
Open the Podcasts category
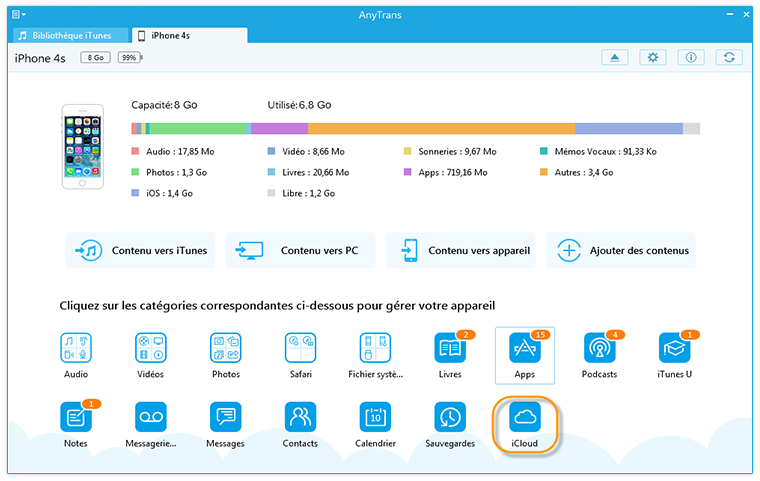(600, 355)
